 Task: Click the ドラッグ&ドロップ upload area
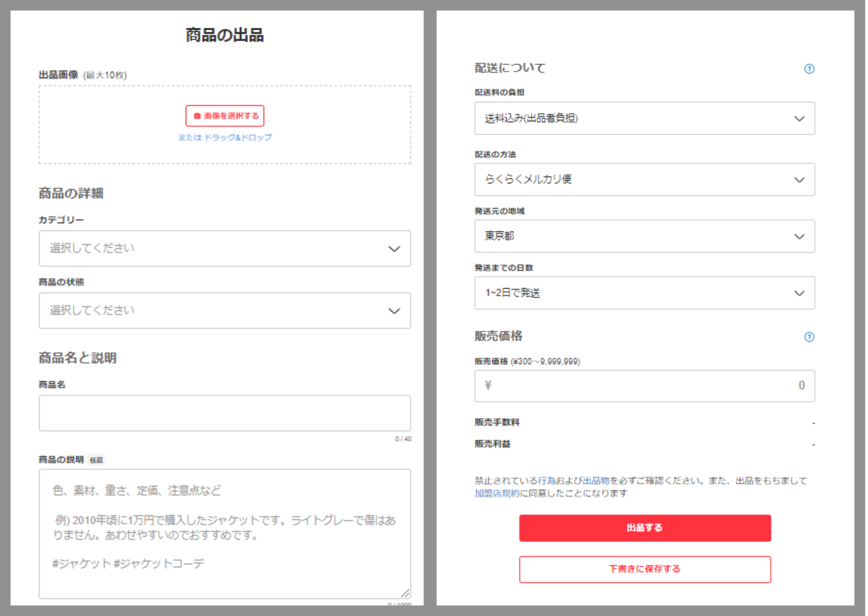point(238,138)
